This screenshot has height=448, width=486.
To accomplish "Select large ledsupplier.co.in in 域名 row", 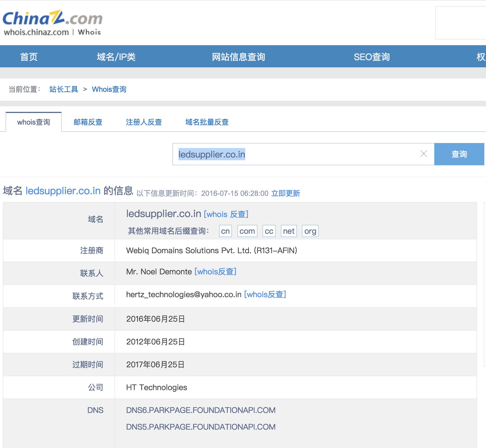I will [x=163, y=214].
